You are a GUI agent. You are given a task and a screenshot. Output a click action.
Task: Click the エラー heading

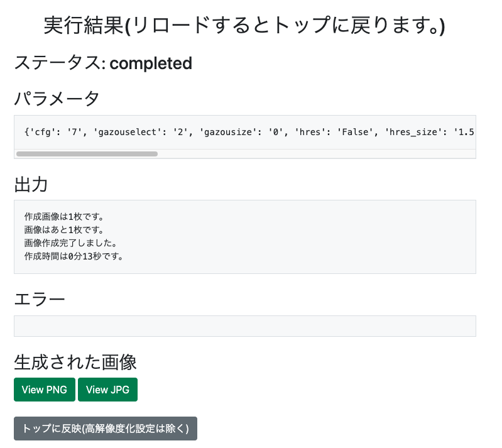40,300
